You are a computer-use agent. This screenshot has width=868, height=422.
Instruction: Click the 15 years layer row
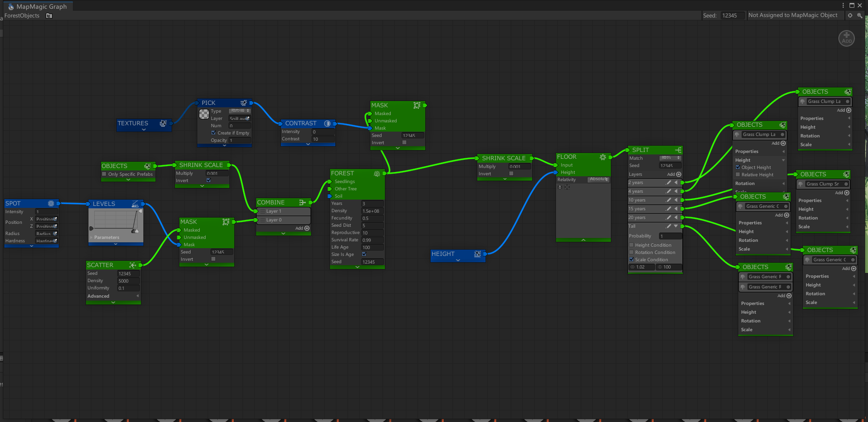655,209
